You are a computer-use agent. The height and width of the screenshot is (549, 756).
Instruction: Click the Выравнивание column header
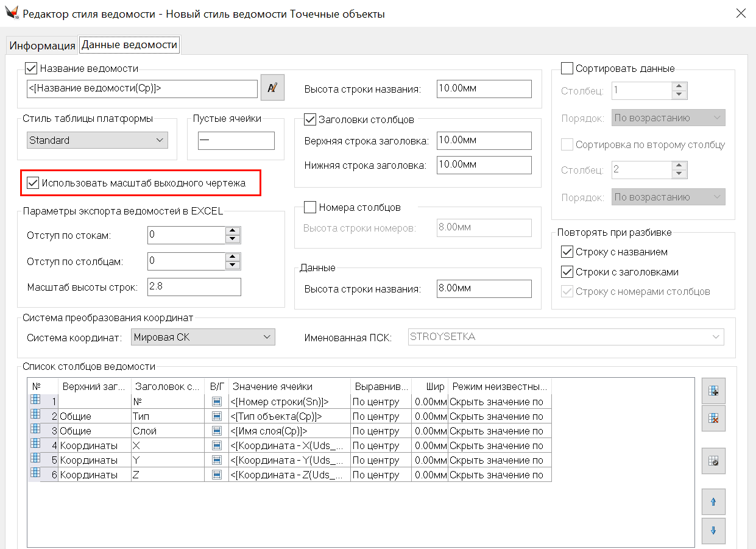click(x=381, y=386)
